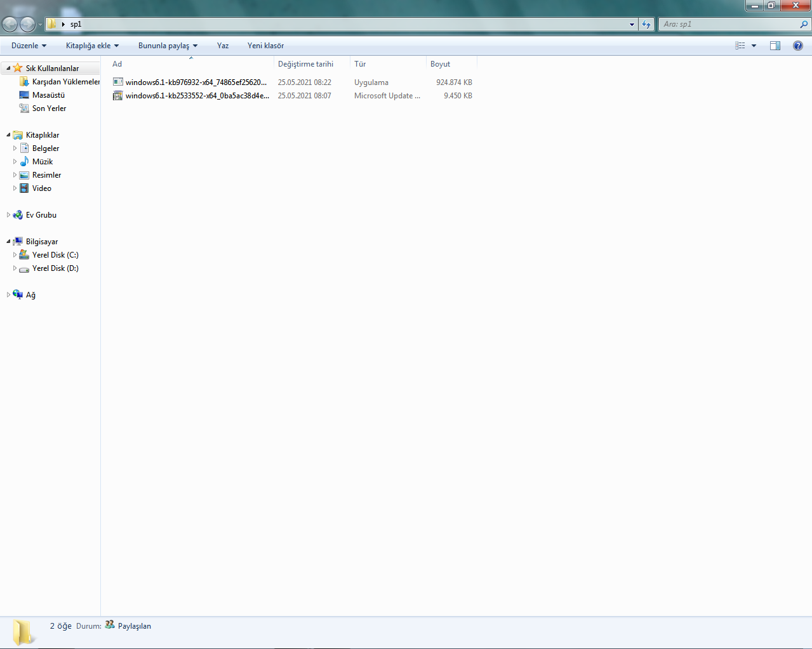This screenshot has width=812, height=649.
Task: Click the magnifier search icon
Action: pyautogui.click(x=804, y=24)
